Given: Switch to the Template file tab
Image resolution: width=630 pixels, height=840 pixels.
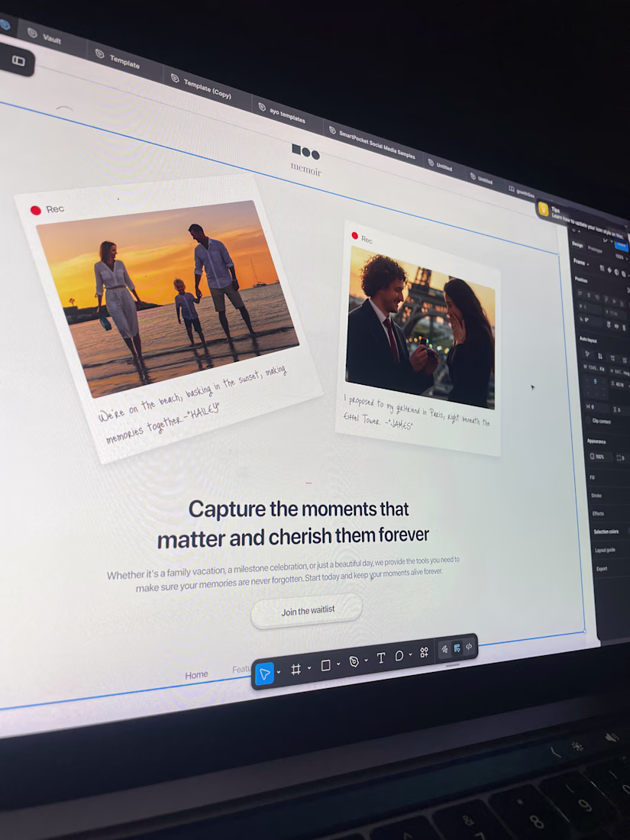Looking at the screenshot, I should pos(118,58).
